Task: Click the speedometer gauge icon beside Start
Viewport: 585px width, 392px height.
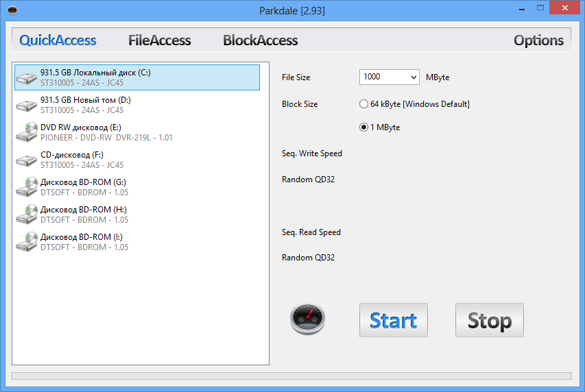Action: pos(308,319)
